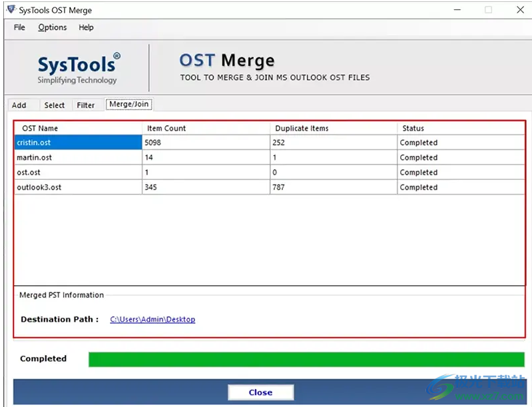Switch to the Select tab
532x407 pixels.
point(54,105)
